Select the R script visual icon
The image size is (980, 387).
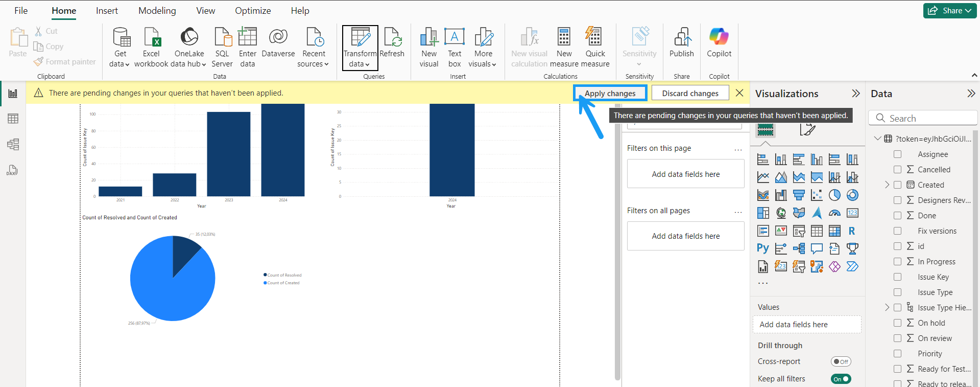pyautogui.click(x=852, y=231)
